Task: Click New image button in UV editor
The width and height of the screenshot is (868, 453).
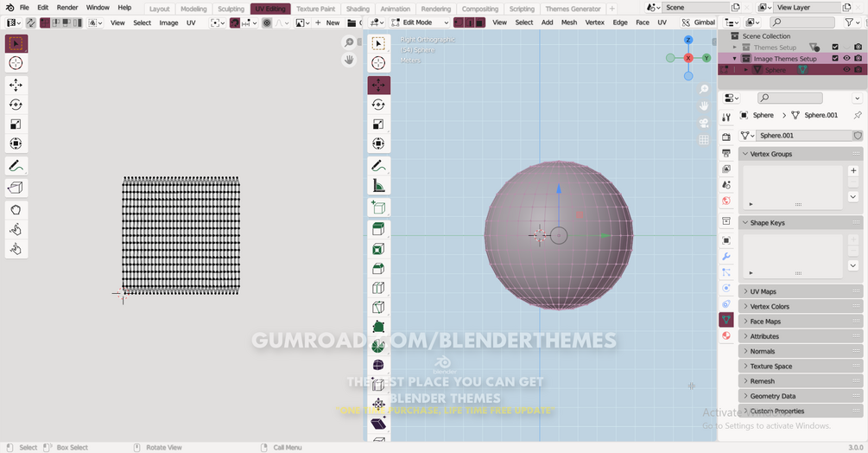Action: coord(327,22)
